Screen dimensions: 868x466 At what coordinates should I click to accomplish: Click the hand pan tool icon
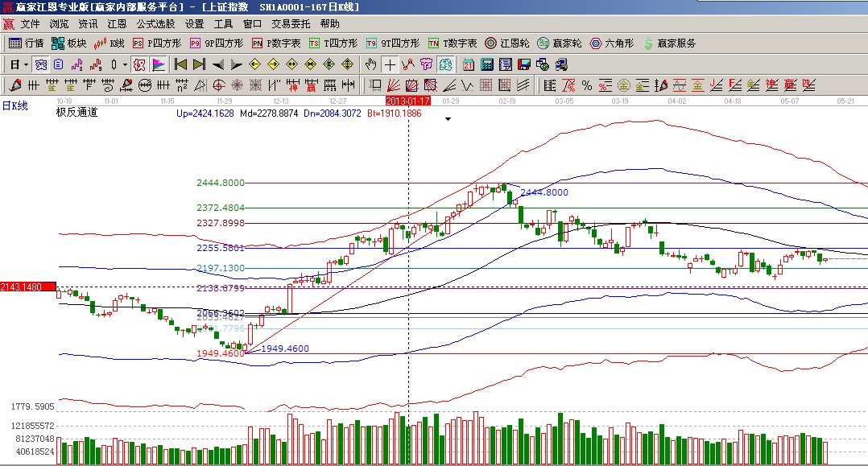[370, 64]
